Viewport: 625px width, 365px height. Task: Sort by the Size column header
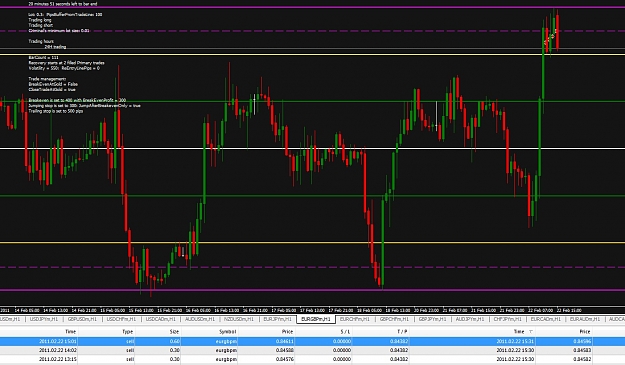174,332
